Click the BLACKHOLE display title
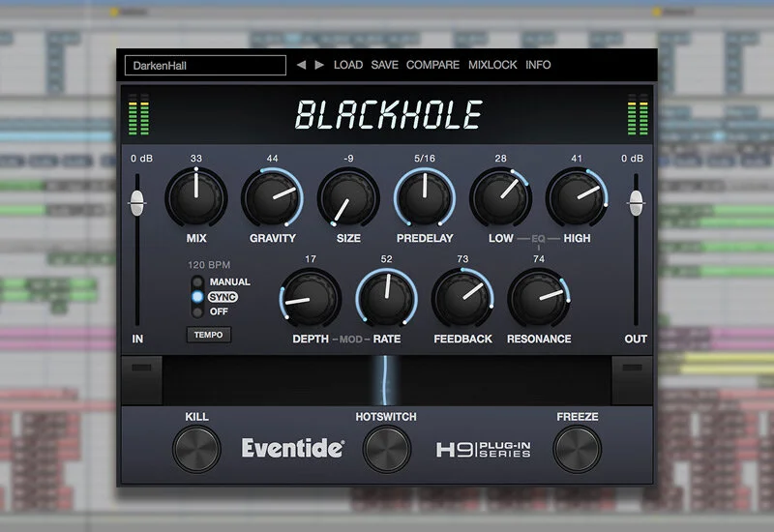 click(x=389, y=115)
